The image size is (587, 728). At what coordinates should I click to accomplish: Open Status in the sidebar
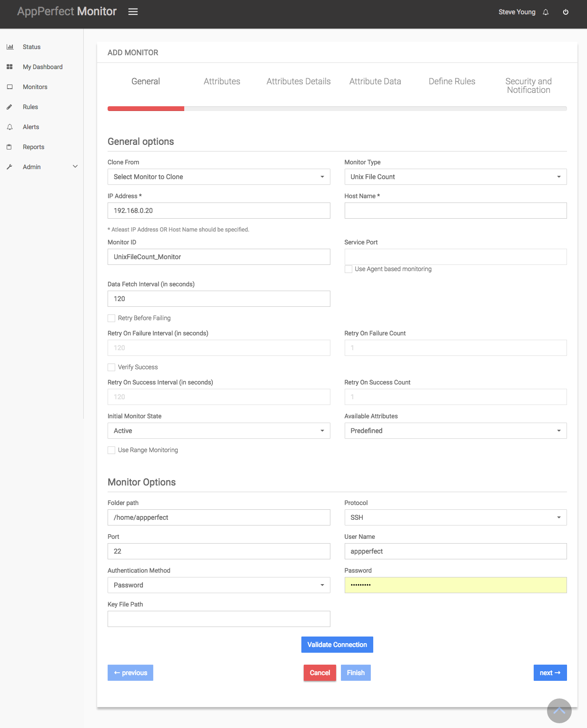click(31, 47)
